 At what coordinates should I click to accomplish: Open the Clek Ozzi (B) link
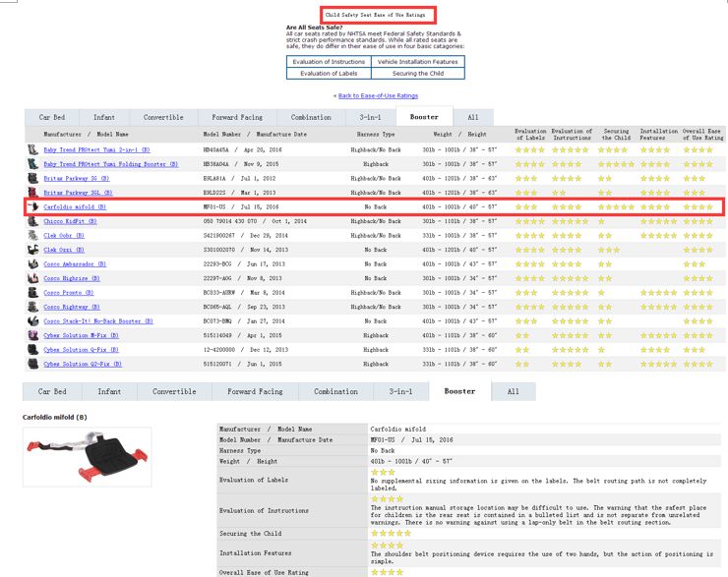tap(64, 250)
